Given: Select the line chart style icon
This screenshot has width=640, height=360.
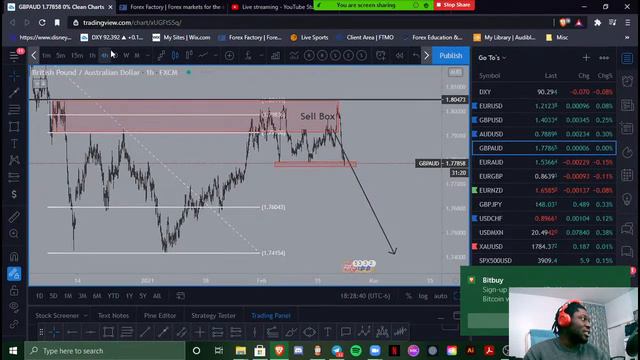Looking at the screenshot, I should click(x=203, y=56).
